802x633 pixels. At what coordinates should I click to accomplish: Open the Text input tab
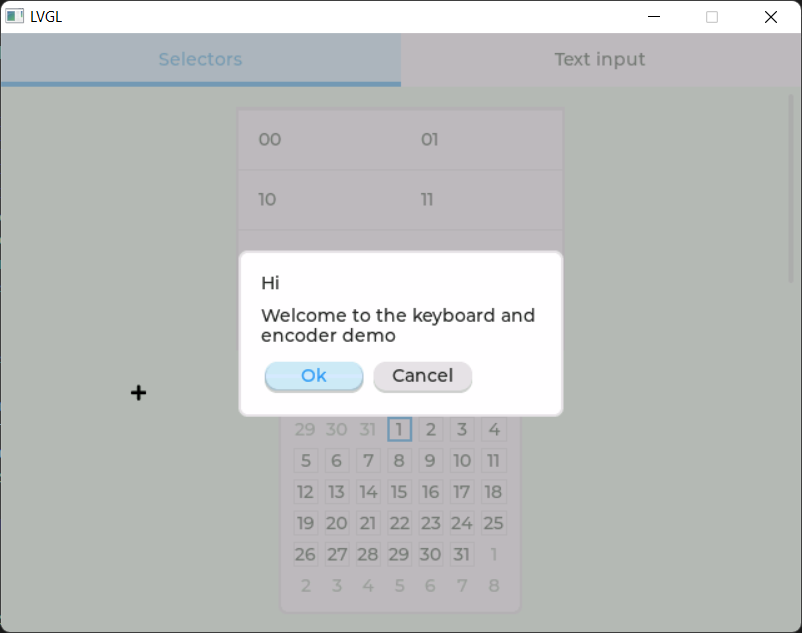click(x=600, y=59)
